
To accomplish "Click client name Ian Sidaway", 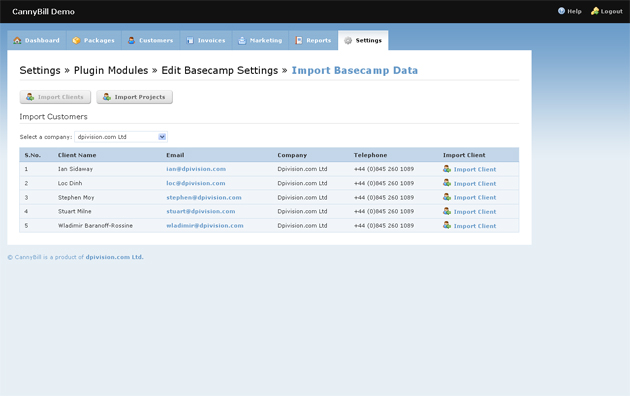I will coord(75,169).
